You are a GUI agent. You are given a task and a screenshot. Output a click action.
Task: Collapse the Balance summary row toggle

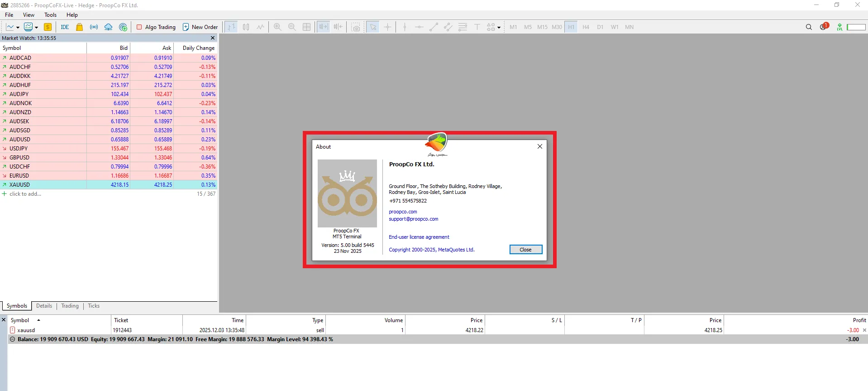[13, 339]
